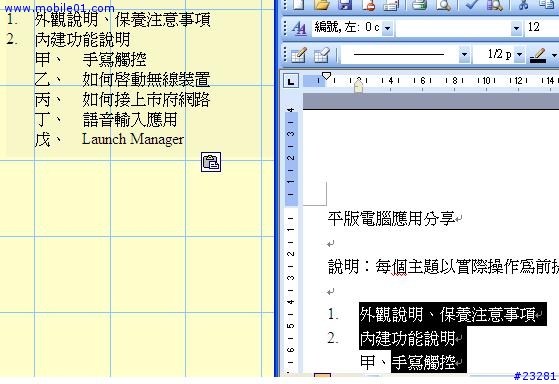Click the New blank document icon in Word
The height and width of the screenshot is (384, 559).
[298, 4]
